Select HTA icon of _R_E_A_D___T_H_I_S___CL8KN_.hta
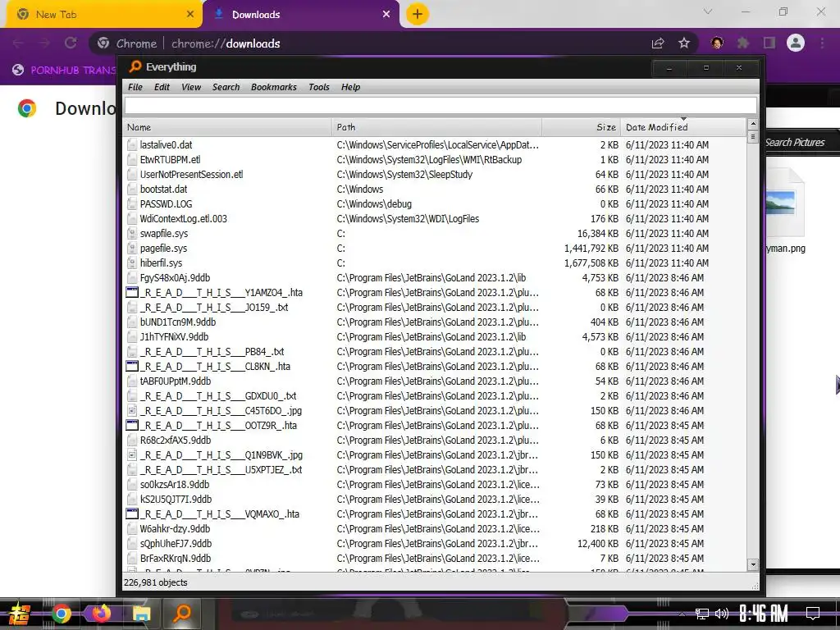Image resolution: width=840 pixels, height=630 pixels. [x=132, y=367]
